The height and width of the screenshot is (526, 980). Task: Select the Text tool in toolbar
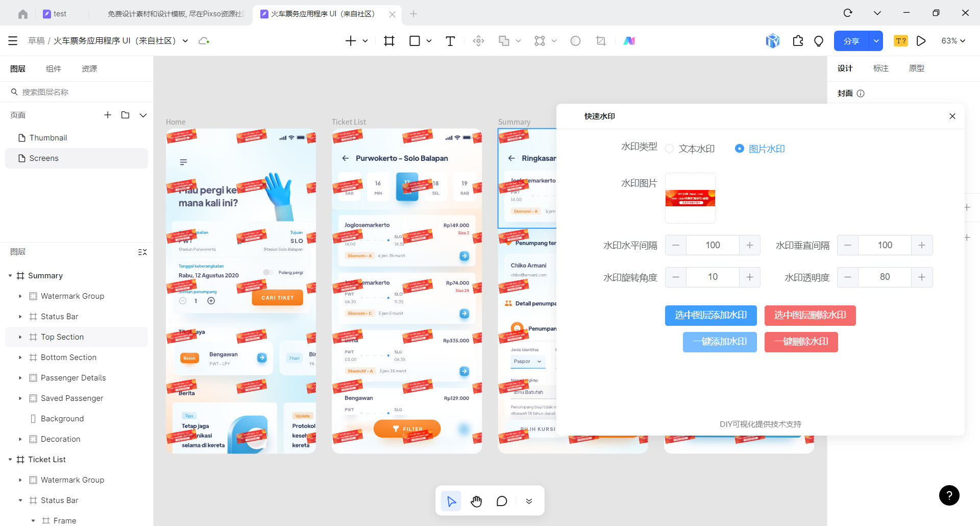click(450, 41)
